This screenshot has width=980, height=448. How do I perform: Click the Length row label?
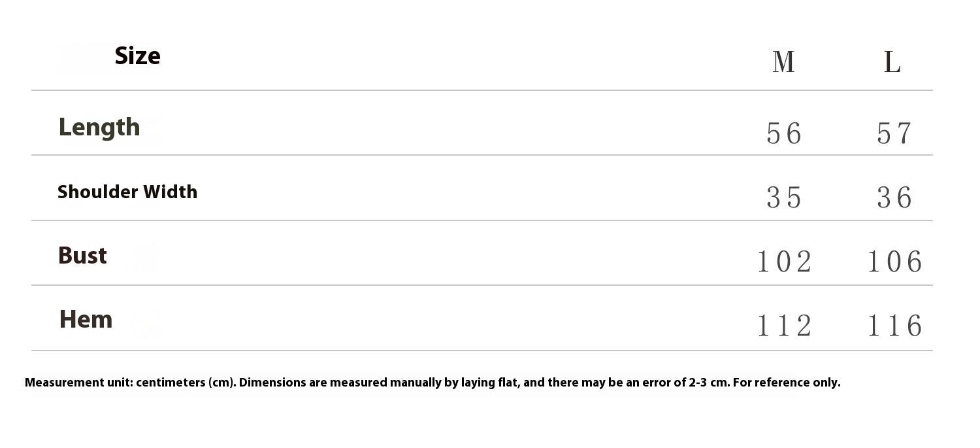[x=99, y=127]
